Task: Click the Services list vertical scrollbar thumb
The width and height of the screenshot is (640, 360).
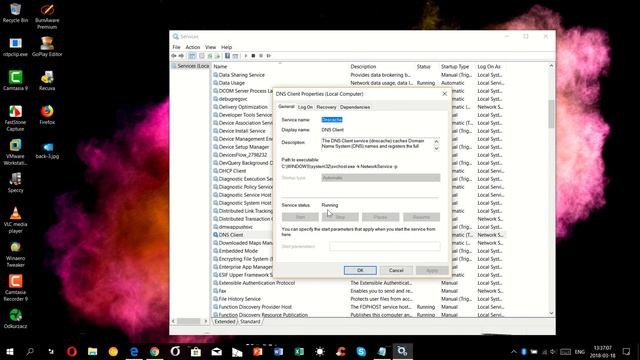Action: [551, 113]
